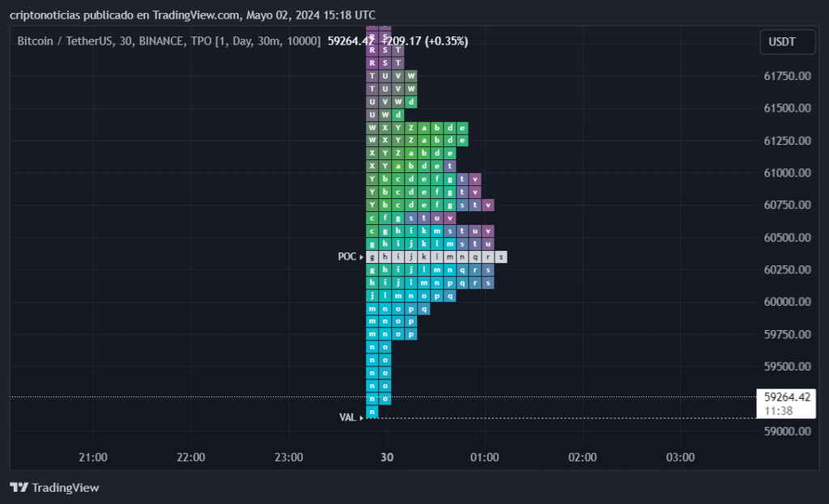Select the gray POC row of TPO letters
The image size is (829, 504).
point(436,256)
